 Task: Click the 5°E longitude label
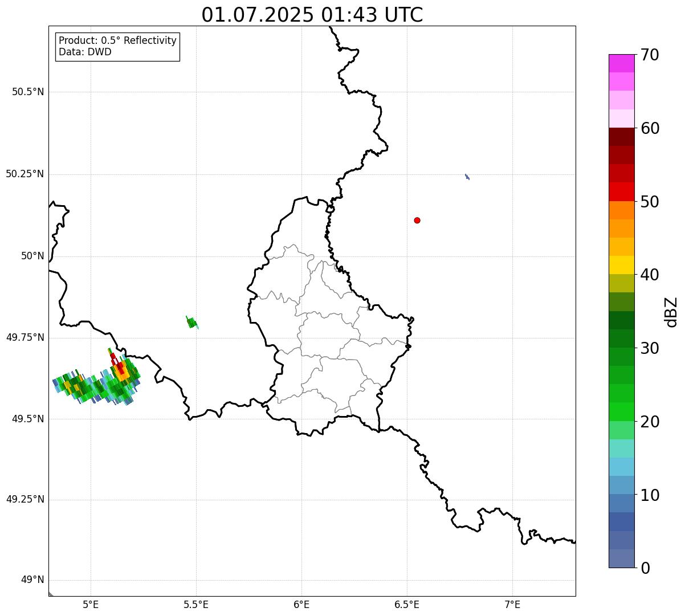click(x=91, y=605)
